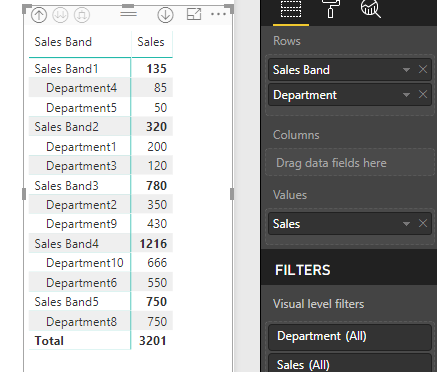Switch to the Analytics magnifier tab
The image size is (437, 372).
click(371, 9)
